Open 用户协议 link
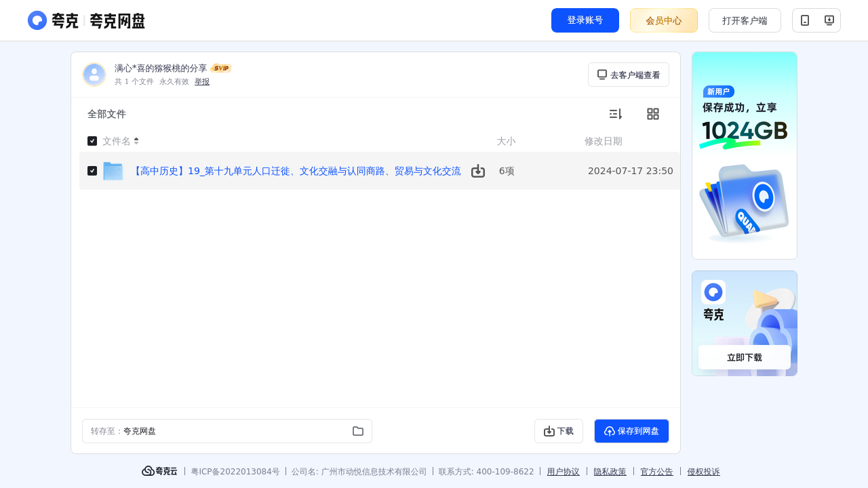The width and height of the screenshot is (868, 488). (x=564, y=472)
